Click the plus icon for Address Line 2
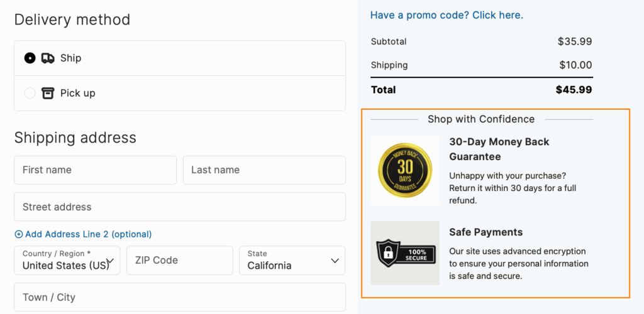Screen dimensions: 644x314 tap(19, 234)
